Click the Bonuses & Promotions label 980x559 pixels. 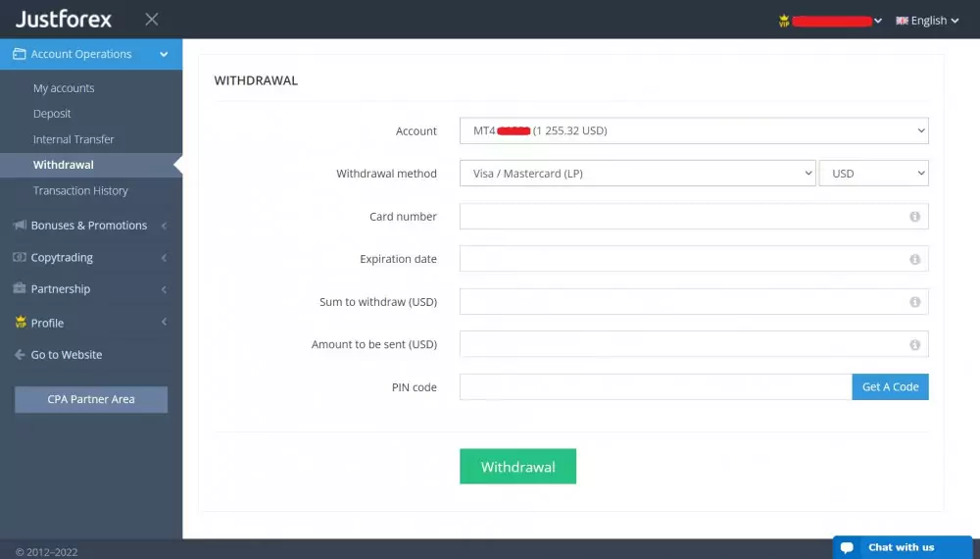pos(89,226)
